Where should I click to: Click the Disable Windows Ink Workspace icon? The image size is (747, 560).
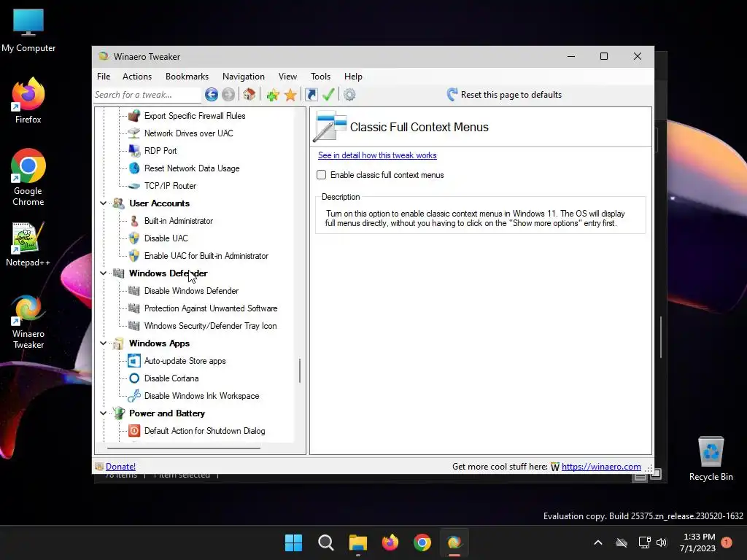[134, 396]
